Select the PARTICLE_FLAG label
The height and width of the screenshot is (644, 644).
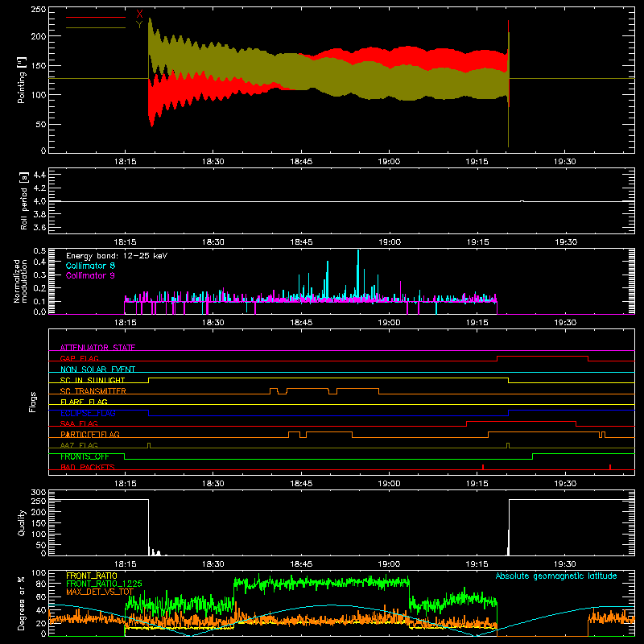(x=90, y=435)
